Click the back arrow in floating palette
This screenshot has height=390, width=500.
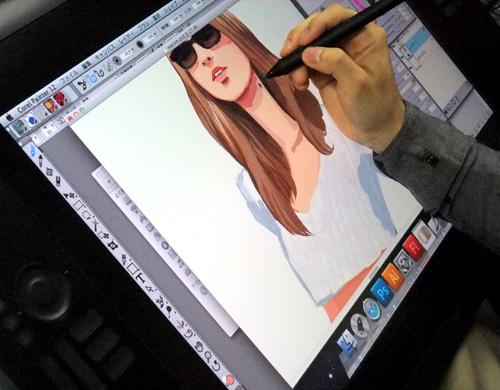109,183
